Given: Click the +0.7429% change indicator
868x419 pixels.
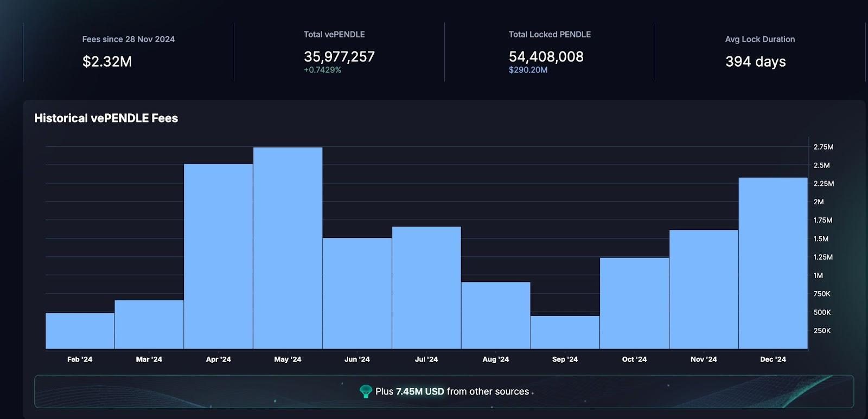Looking at the screenshot, I should tap(322, 70).
